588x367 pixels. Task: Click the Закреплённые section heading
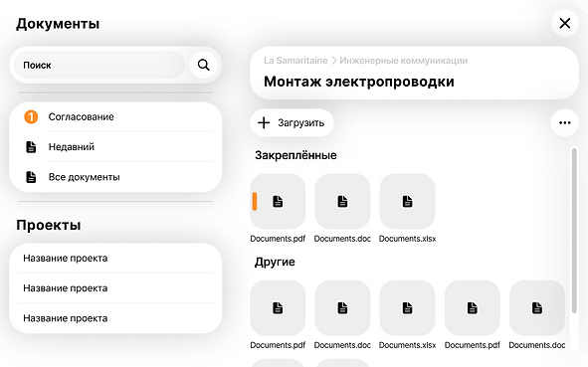coord(295,155)
